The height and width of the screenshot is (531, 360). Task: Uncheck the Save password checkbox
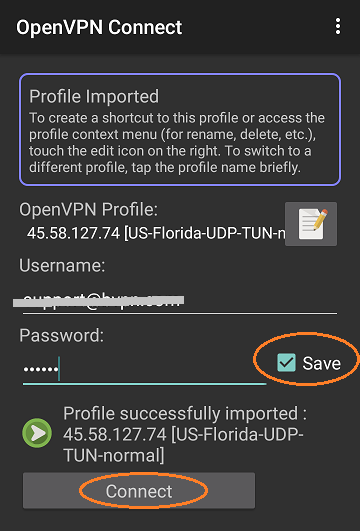pos(286,363)
